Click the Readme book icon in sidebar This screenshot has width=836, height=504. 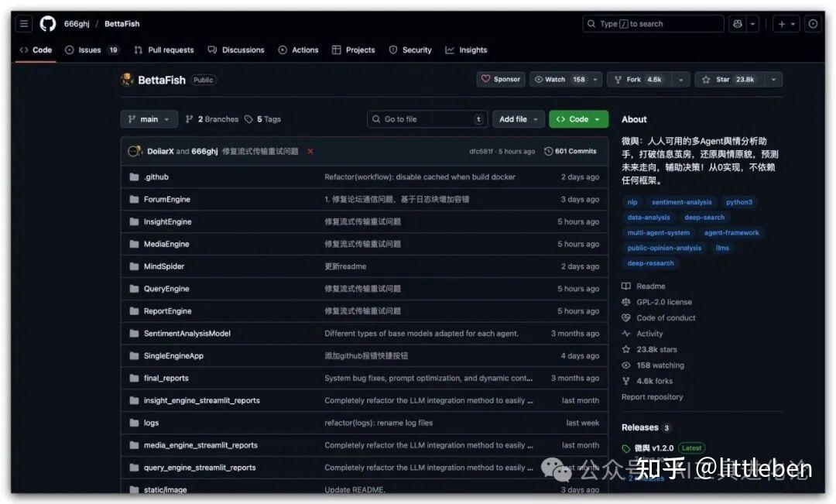[x=625, y=286]
